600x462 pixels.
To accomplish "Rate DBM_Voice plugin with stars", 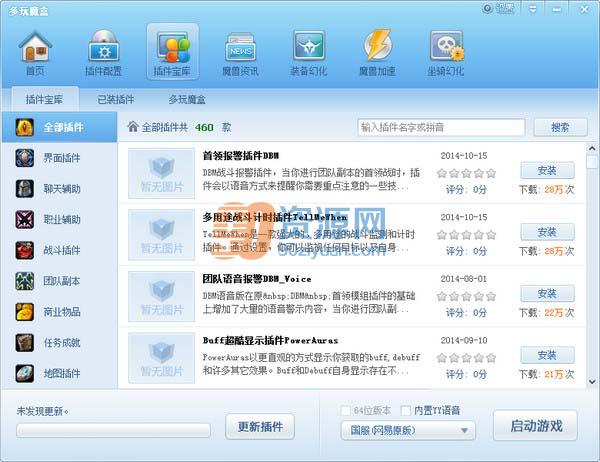I will coord(466,296).
